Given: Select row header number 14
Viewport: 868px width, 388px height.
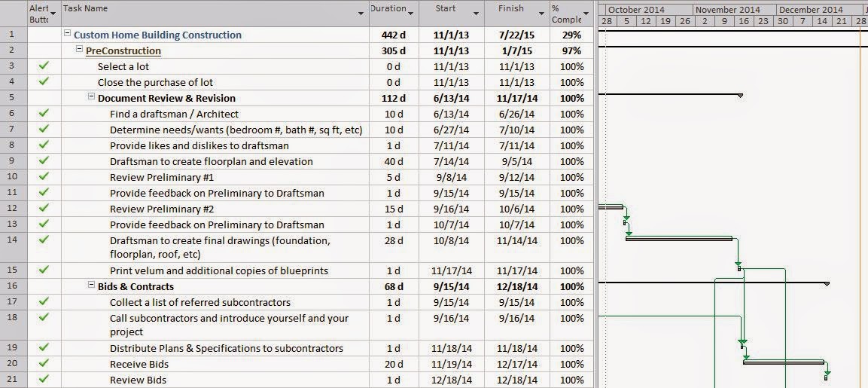Looking at the screenshot, I should 14,247.
